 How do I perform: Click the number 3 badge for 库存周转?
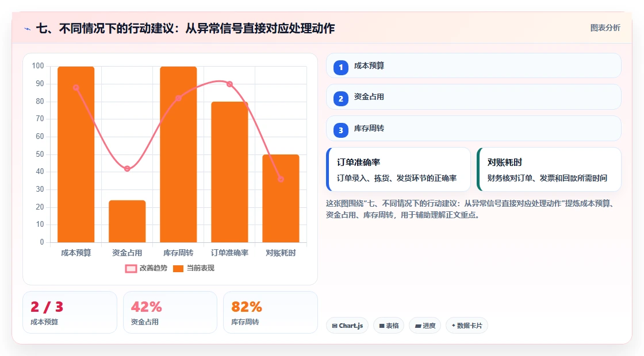[x=340, y=130]
